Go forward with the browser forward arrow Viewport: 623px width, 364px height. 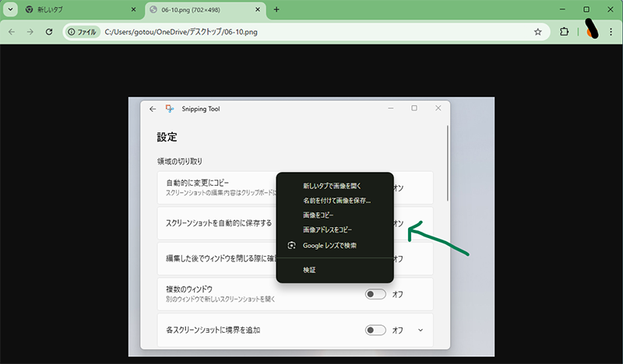[x=30, y=32]
